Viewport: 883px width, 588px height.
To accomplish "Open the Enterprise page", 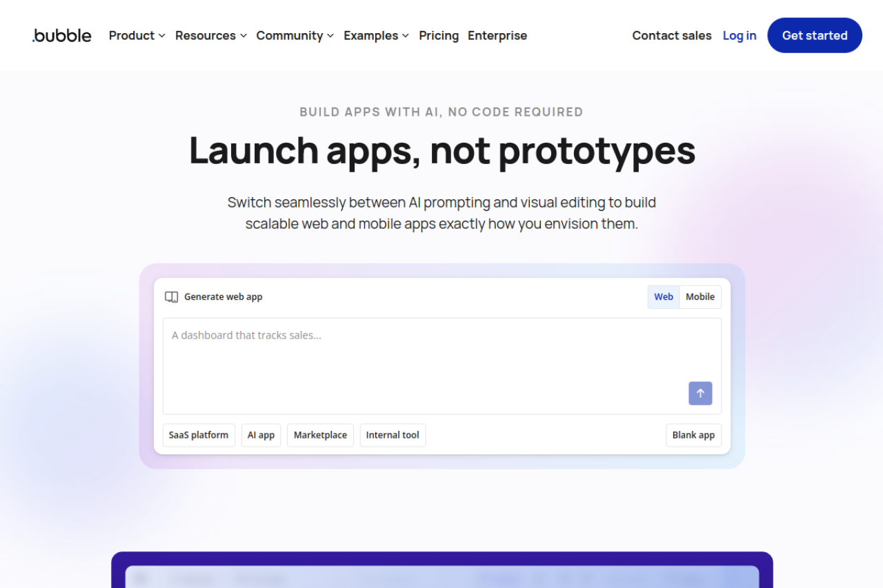I will (x=497, y=35).
